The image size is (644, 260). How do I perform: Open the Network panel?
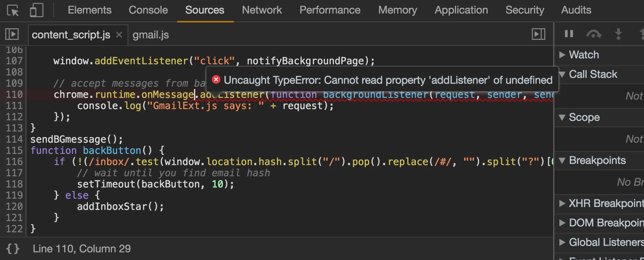[262, 10]
